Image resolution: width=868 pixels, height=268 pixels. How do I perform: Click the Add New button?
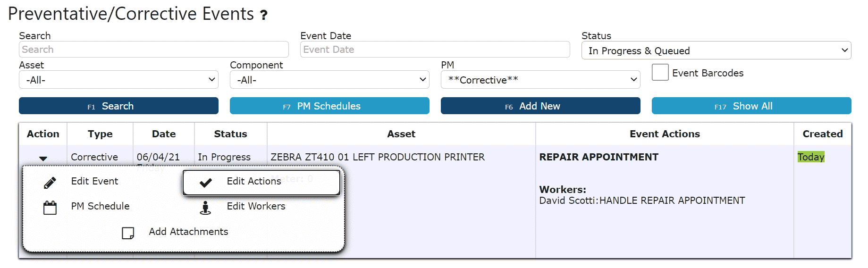tap(540, 106)
